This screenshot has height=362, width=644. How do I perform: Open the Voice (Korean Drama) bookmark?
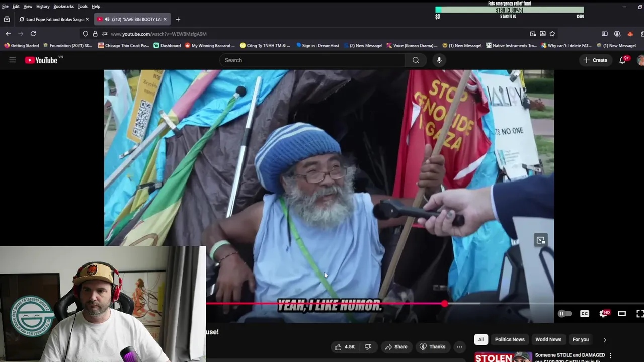click(x=412, y=45)
